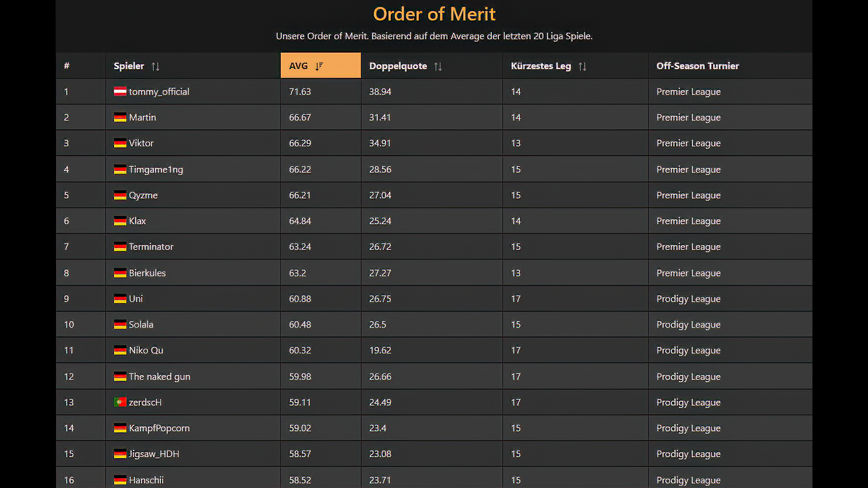Click the sort icon next to Spieler
This screenshot has height=488, width=868.
[x=155, y=66]
